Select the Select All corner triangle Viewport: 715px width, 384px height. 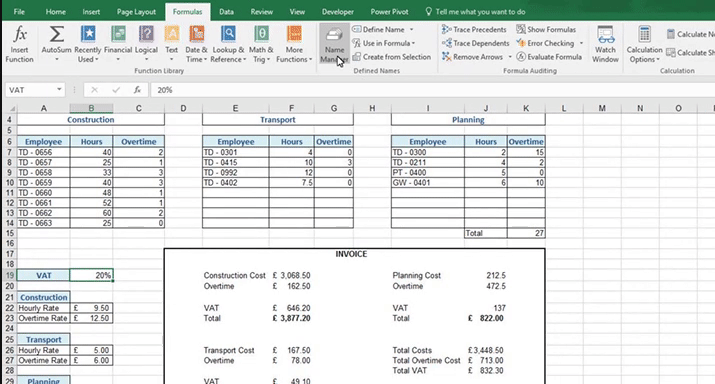point(11,109)
